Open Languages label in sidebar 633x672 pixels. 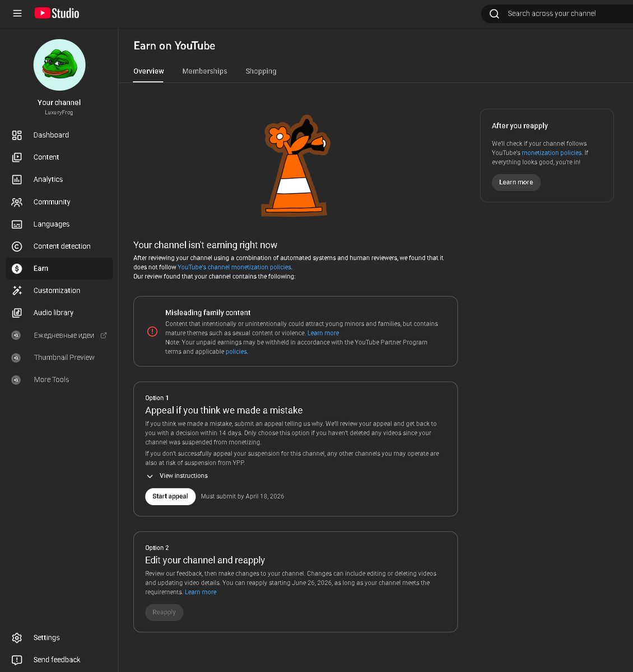(x=52, y=224)
